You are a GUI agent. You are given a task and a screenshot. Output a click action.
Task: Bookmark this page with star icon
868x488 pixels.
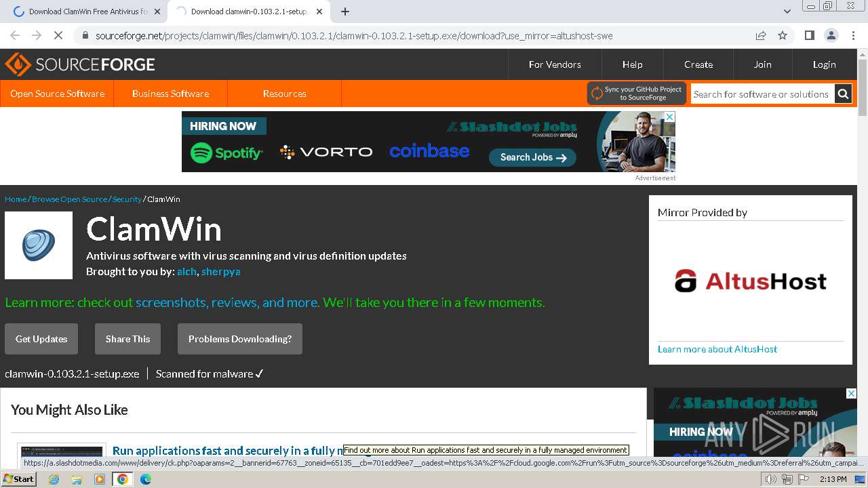(x=783, y=35)
